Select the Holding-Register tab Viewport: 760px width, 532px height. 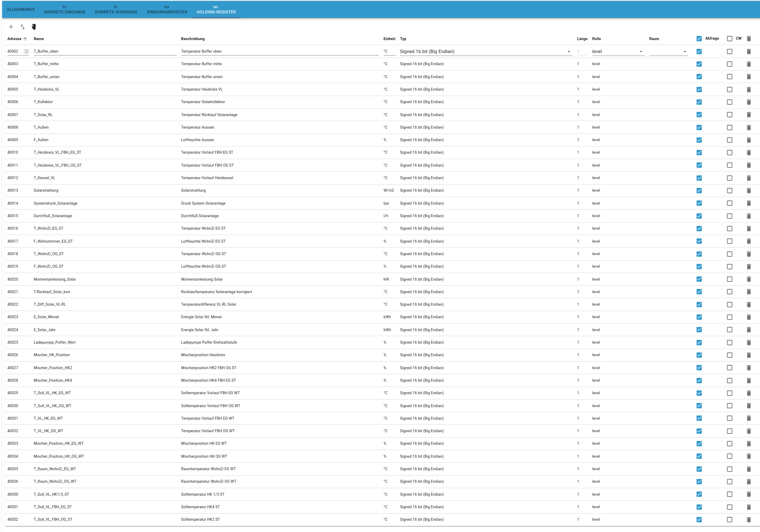tap(216, 9)
